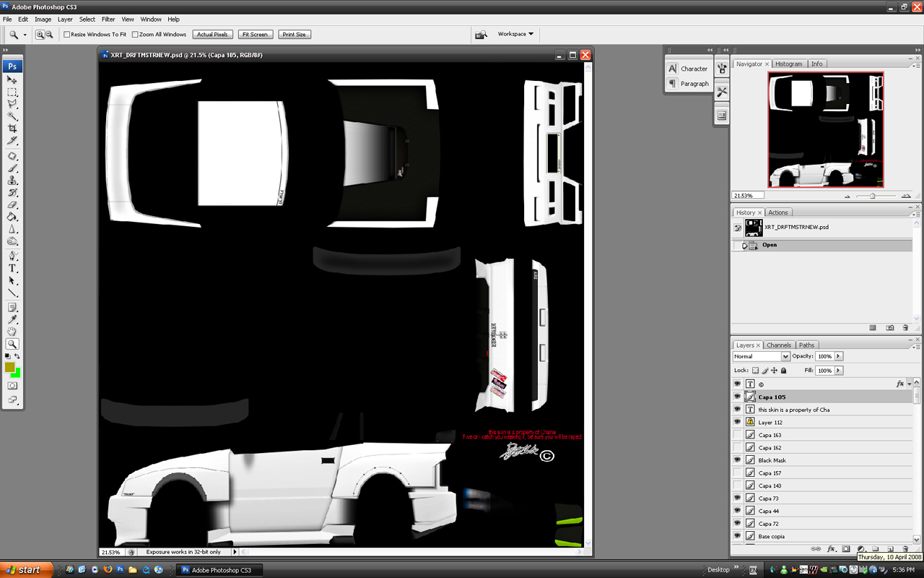Open the Character panel button
The image size is (924, 578).
pos(688,69)
